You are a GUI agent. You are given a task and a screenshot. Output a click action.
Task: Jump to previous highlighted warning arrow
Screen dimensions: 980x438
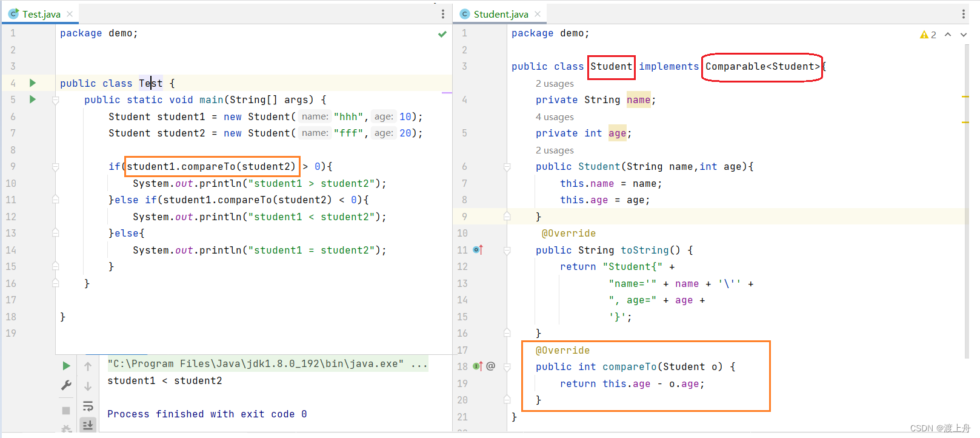pos(948,35)
